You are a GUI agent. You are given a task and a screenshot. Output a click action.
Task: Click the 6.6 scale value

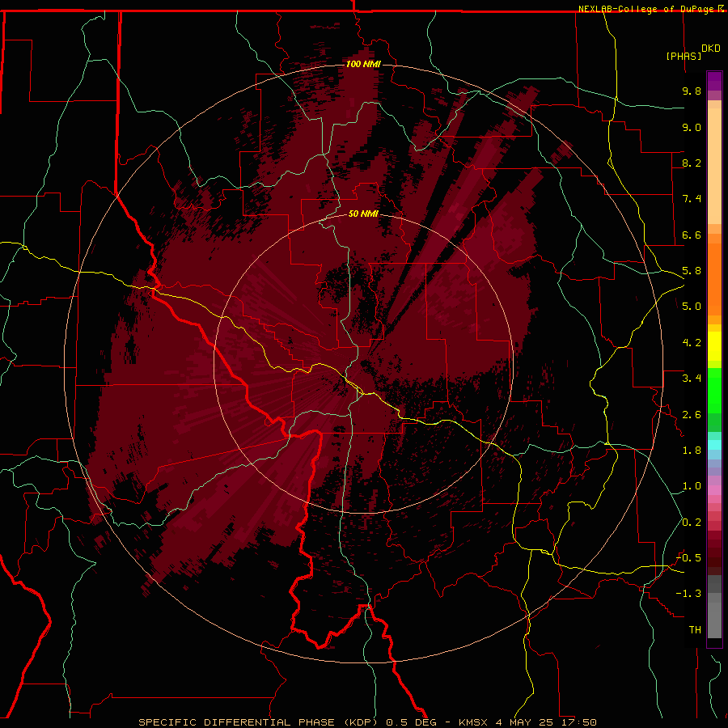[x=692, y=235]
